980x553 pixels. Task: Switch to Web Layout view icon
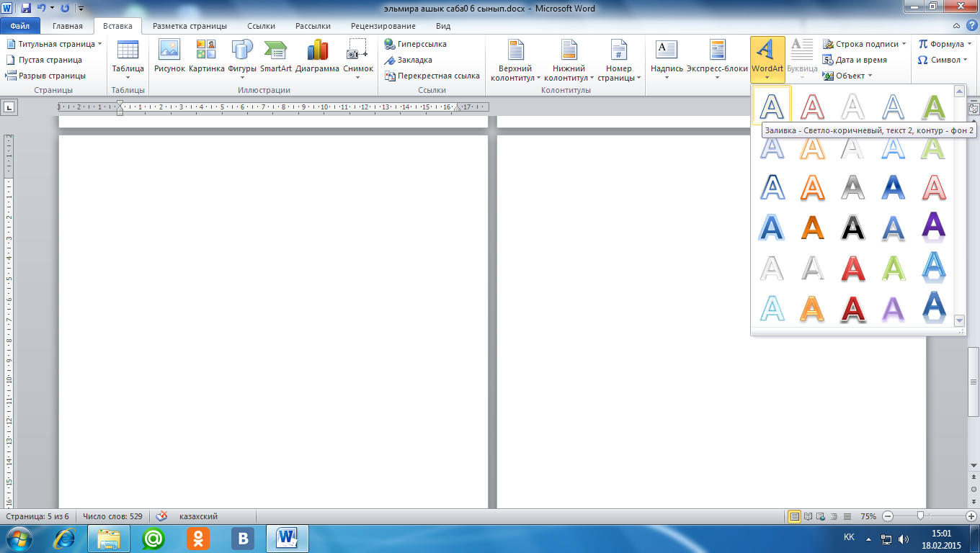[x=821, y=516]
